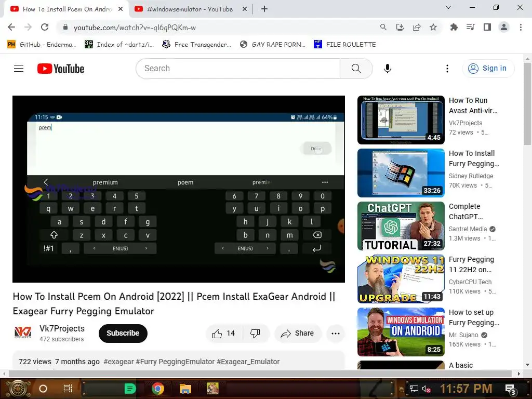Open File Explorer from the taskbar
Screen dimensions: 532x399
click(x=185, y=389)
